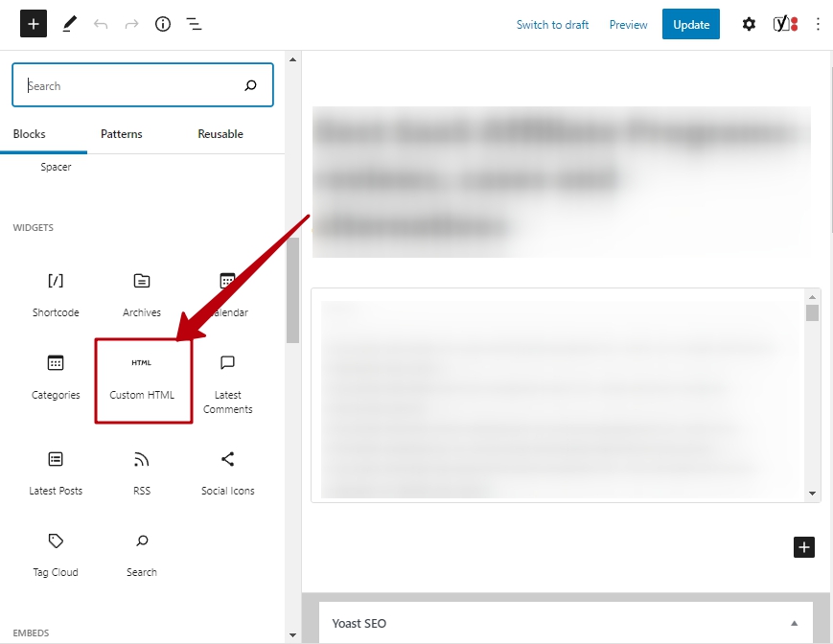This screenshot has width=833, height=644.
Task: Add the Archives widget block
Action: point(142,294)
